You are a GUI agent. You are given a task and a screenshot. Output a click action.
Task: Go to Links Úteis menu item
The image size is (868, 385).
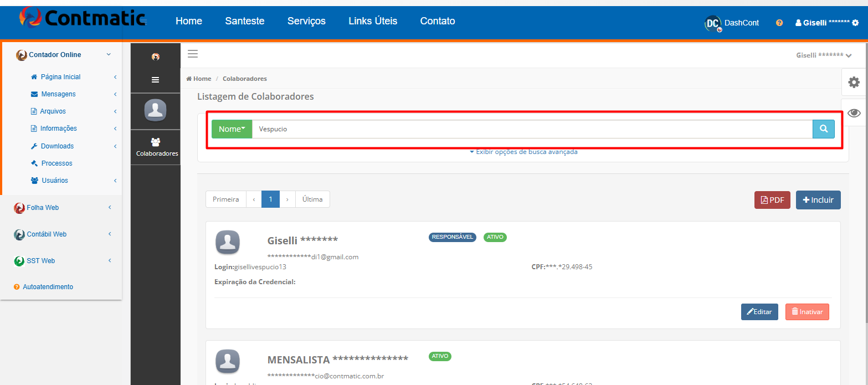click(373, 21)
